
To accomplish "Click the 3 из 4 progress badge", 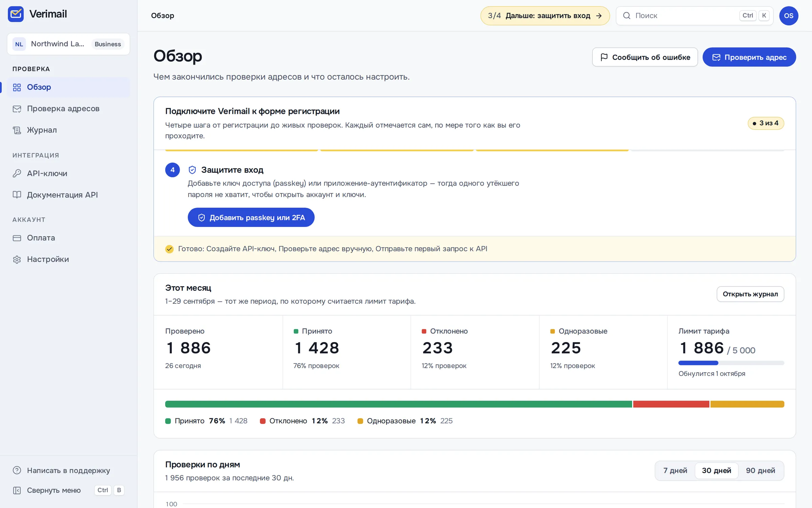I will pyautogui.click(x=766, y=123).
